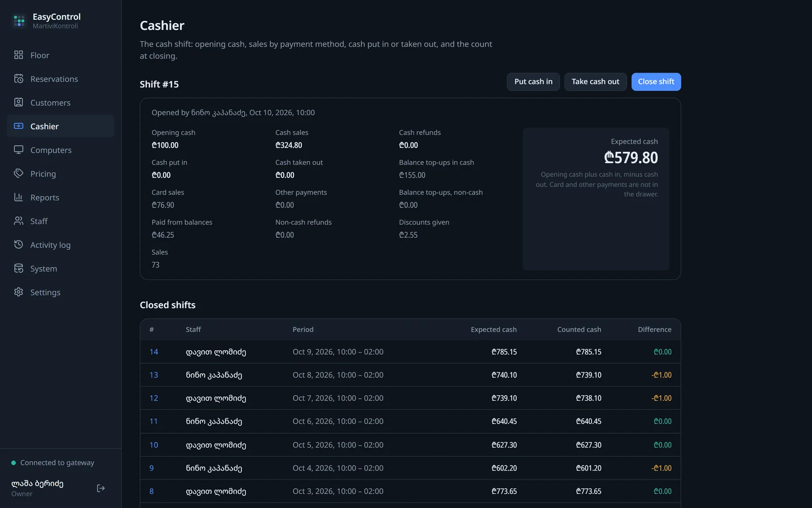812x508 pixels.
Task: Click the expected cash total ₾579.80
Action: (x=631, y=157)
